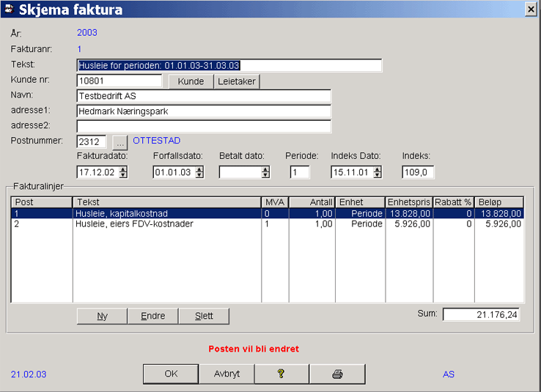Screen dimensions: 541x392
Task: Click the Fakturadato field 17.12.02
Action: (98, 172)
